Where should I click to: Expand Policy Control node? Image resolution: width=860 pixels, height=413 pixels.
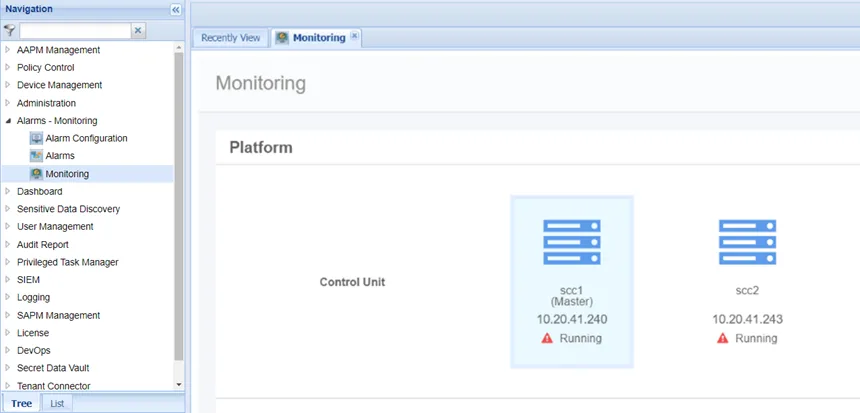tap(8, 67)
